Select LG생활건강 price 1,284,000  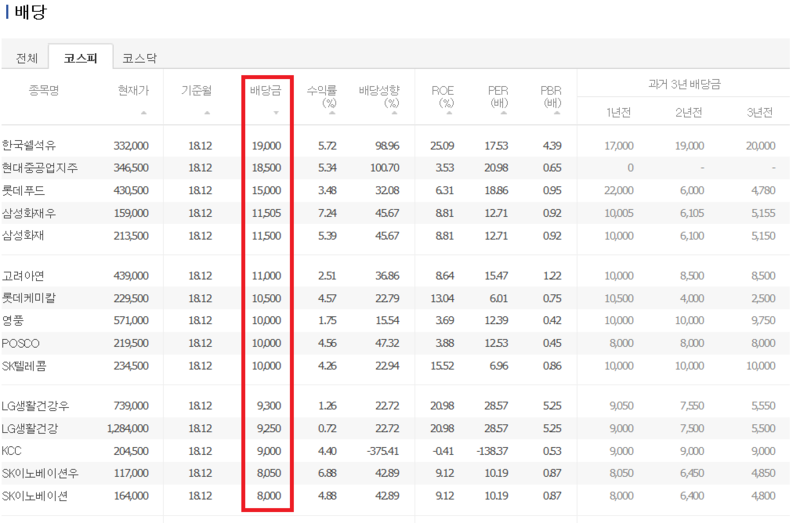click(x=128, y=429)
